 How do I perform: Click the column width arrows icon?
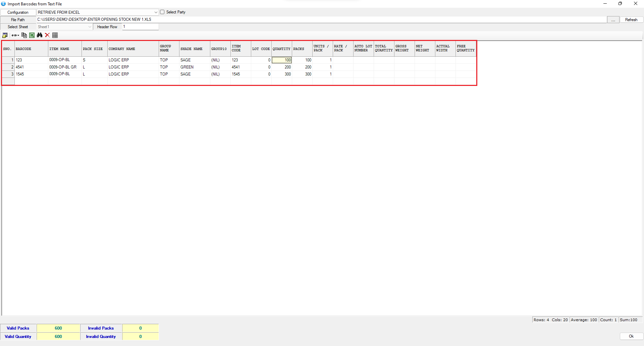[x=15, y=35]
